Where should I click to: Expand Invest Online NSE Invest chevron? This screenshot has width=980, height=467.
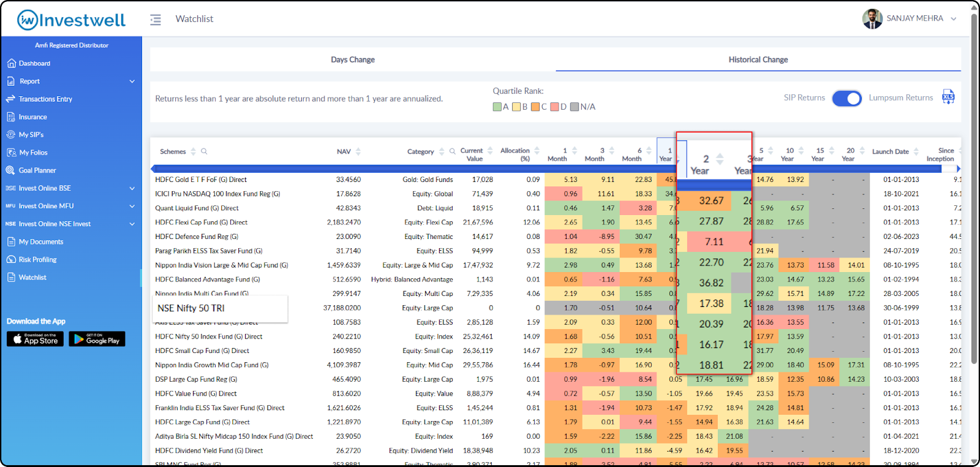coord(132,224)
